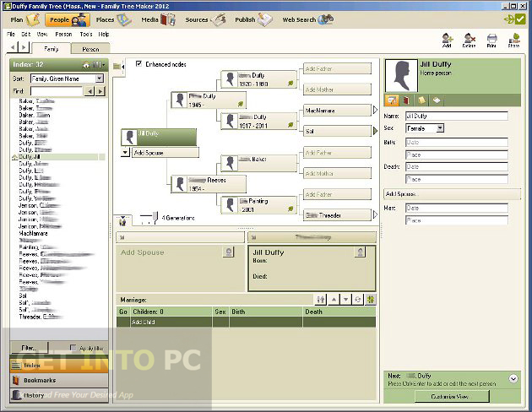Open the Tasks icon in editing panel
Screen dimensions: 532x412
click(x=437, y=100)
